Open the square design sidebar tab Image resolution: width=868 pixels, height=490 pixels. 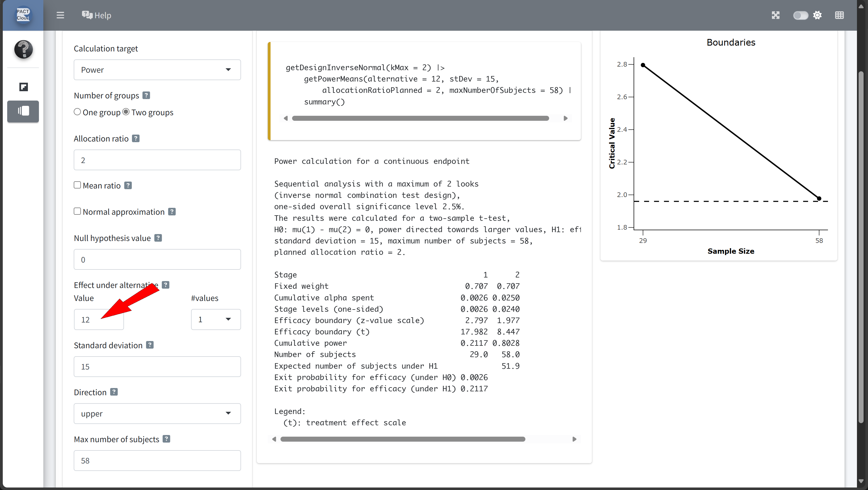[23, 87]
